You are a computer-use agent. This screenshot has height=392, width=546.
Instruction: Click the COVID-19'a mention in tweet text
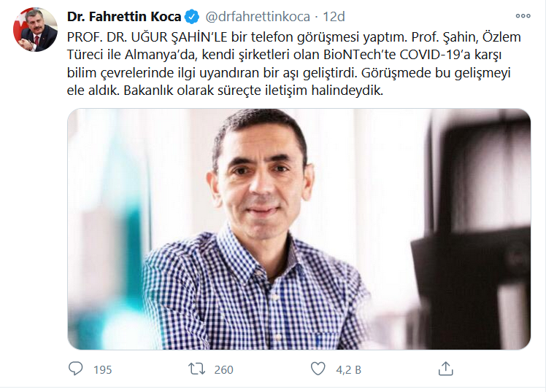click(434, 55)
